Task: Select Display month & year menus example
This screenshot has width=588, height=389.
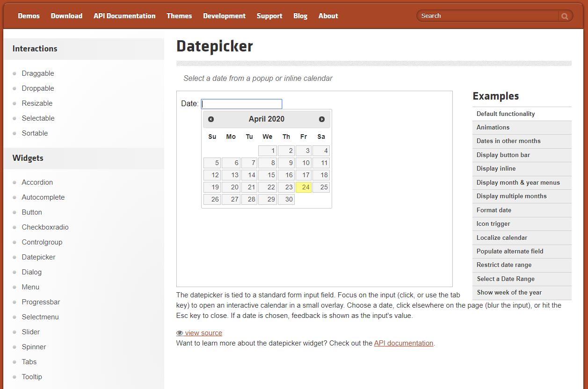Action: click(522, 183)
